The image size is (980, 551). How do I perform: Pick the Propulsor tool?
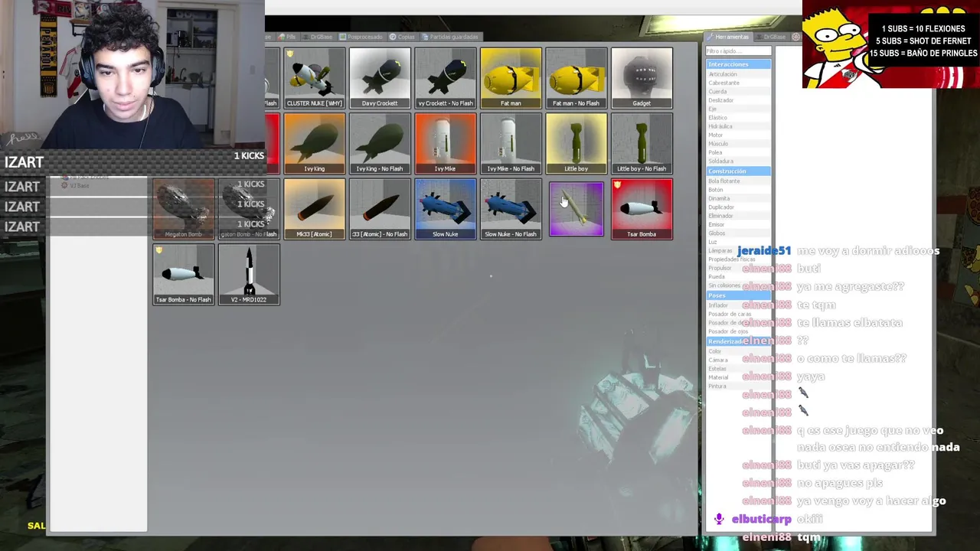pos(720,268)
